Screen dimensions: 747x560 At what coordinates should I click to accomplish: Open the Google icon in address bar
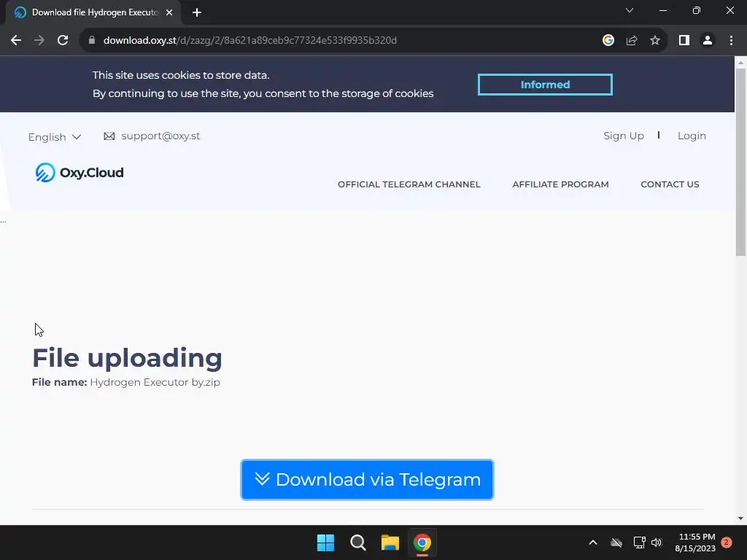[x=608, y=41]
